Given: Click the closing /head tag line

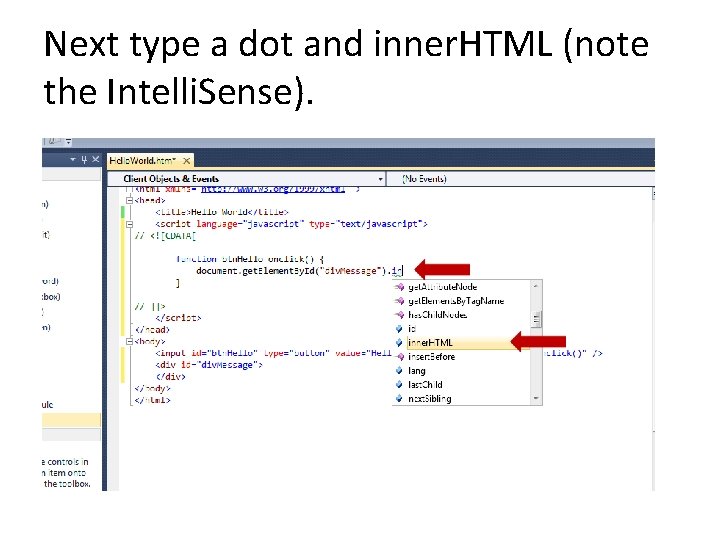Looking at the screenshot, I should (x=152, y=330).
